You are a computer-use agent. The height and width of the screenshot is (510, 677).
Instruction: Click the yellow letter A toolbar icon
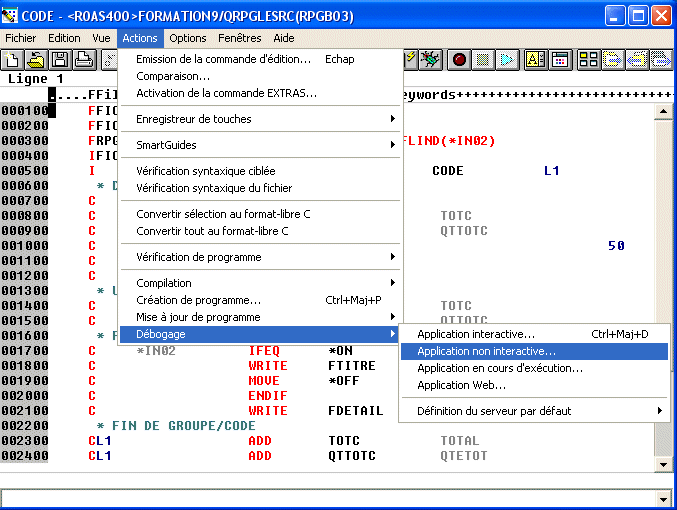pos(535,60)
